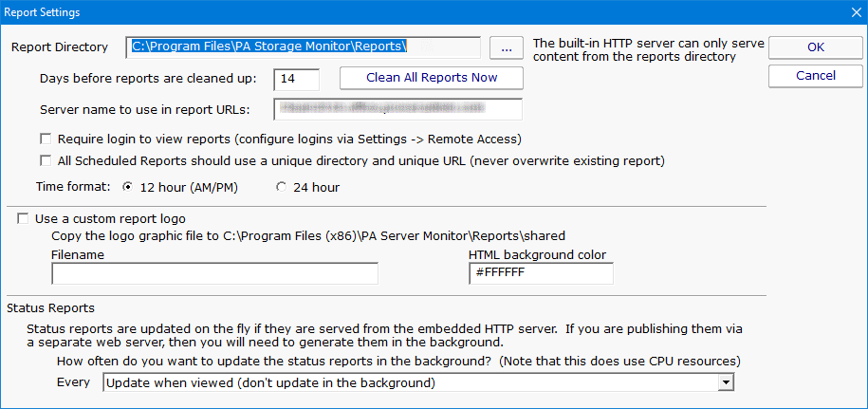Toggle unique directory for All Scheduled Reports
The image size is (868, 409).
point(46,160)
